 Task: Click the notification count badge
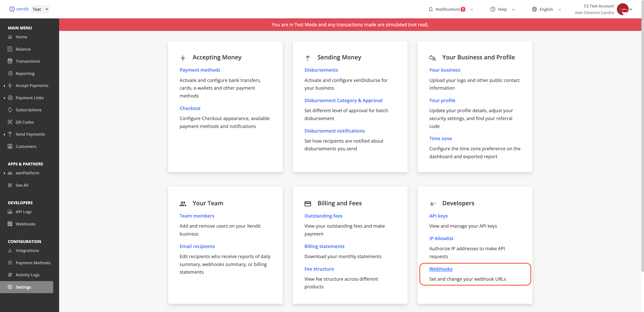click(463, 9)
